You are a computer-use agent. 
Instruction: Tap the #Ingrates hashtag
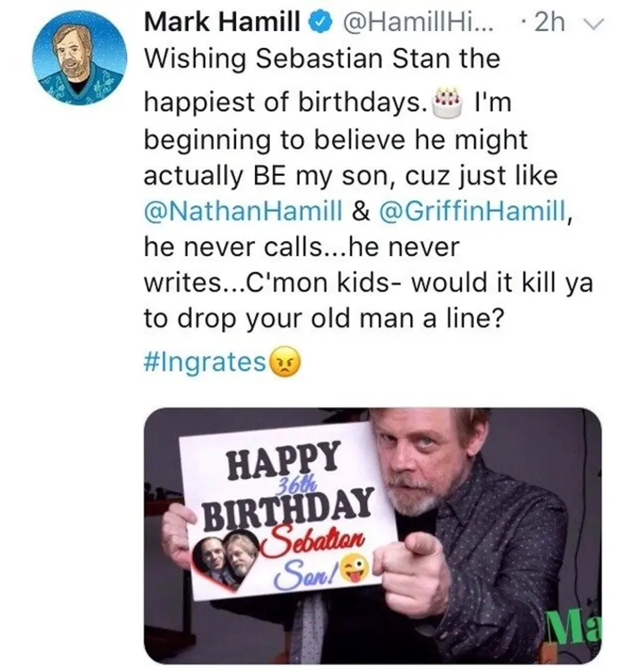click(205, 363)
